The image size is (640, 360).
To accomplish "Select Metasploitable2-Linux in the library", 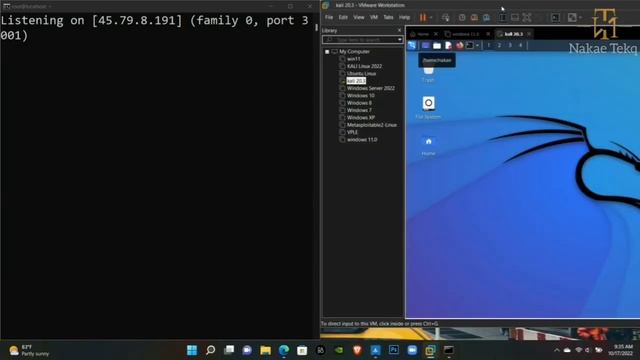I will click(x=371, y=125).
